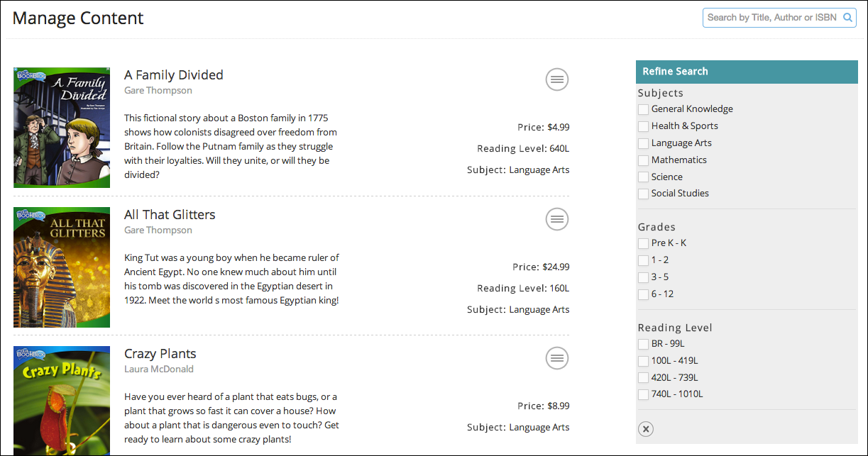Open menu icon for Crazy Plants
Screen dimensions: 868x456
pyautogui.click(x=557, y=358)
